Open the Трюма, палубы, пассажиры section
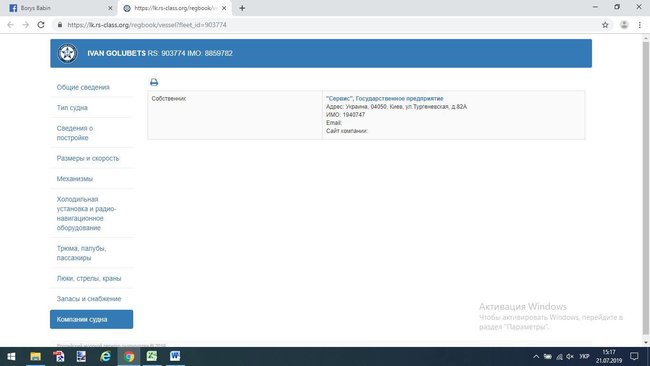 point(81,253)
